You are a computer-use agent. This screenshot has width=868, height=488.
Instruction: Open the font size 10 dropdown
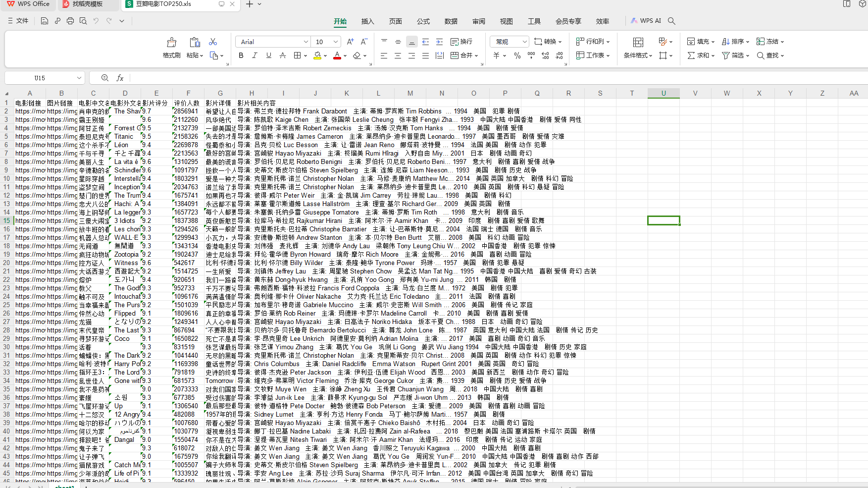pos(335,42)
